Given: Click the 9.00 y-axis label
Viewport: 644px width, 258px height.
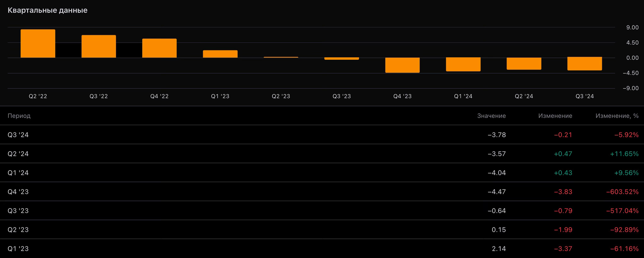Looking at the screenshot, I should point(632,27).
